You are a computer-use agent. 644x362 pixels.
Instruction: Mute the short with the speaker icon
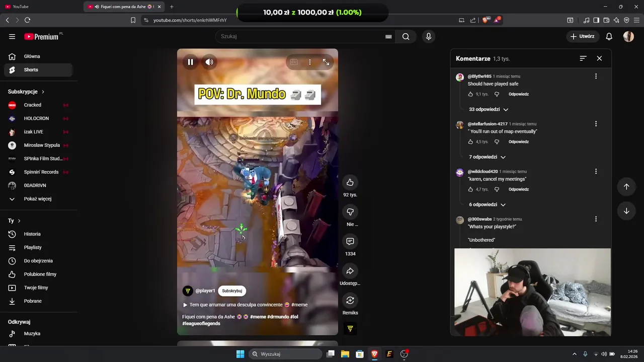click(x=209, y=62)
